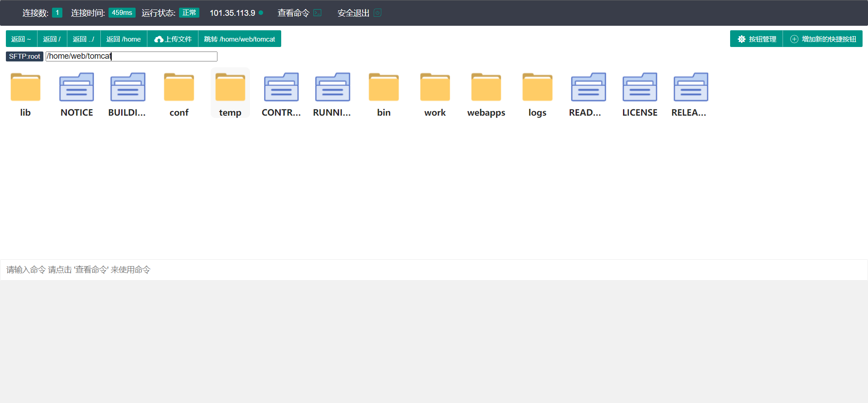
Task: Open the NOTICE file icon
Action: click(x=76, y=87)
